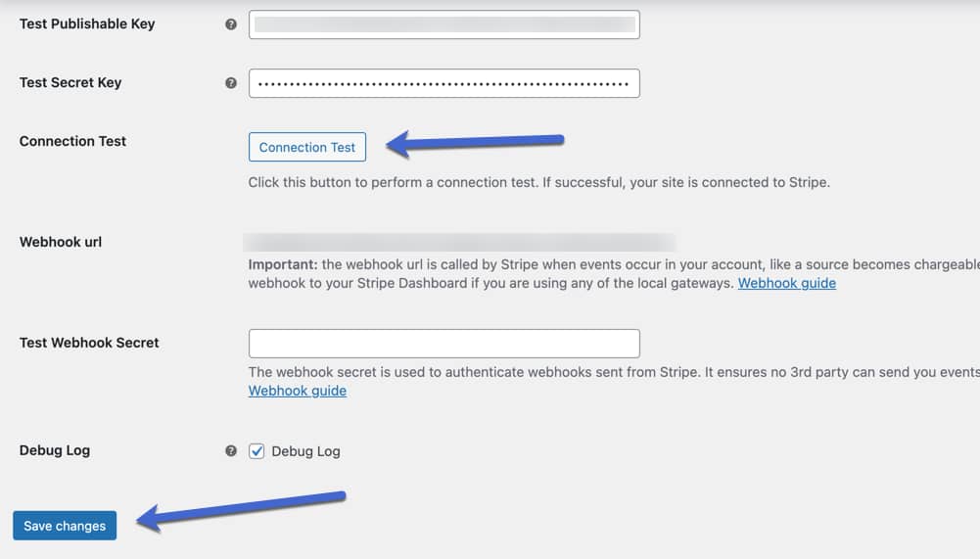Click the connection test description sentence
980x559 pixels.
pos(538,183)
